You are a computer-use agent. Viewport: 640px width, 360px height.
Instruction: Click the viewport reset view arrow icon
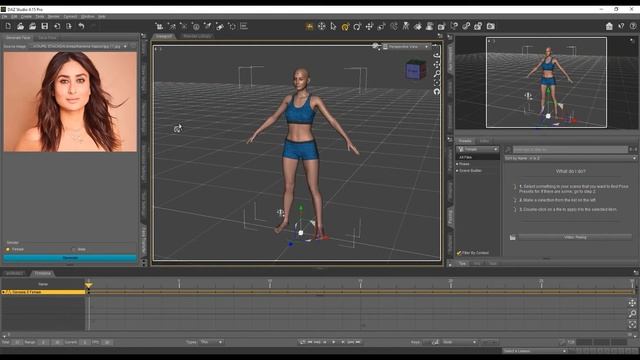[x=436, y=91]
